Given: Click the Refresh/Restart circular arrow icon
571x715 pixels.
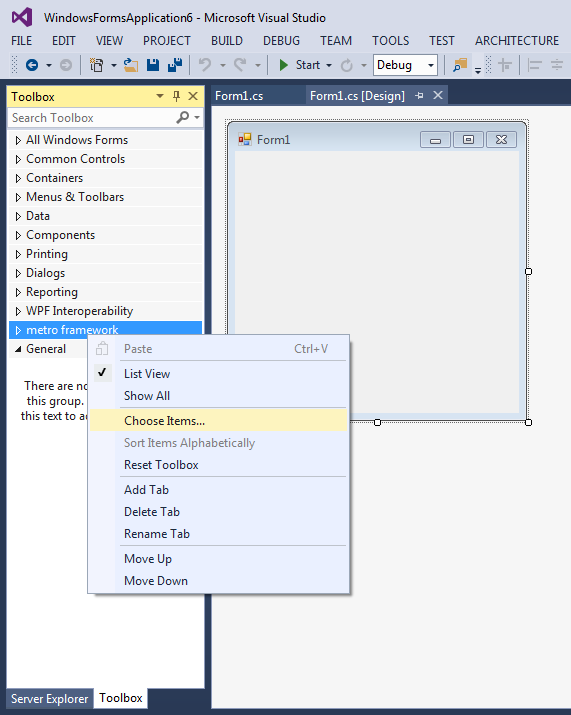Looking at the screenshot, I should 347,66.
